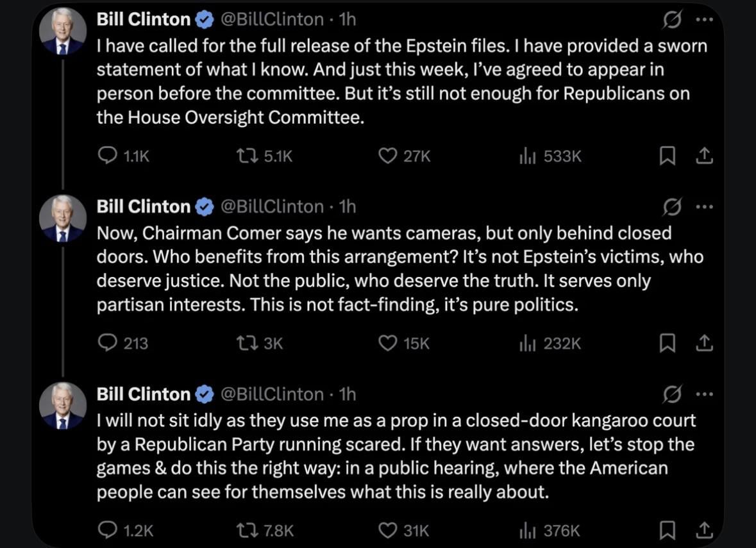The image size is (756, 548).
Task: Share the kangaroo court tweet
Action: [x=703, y=531]
